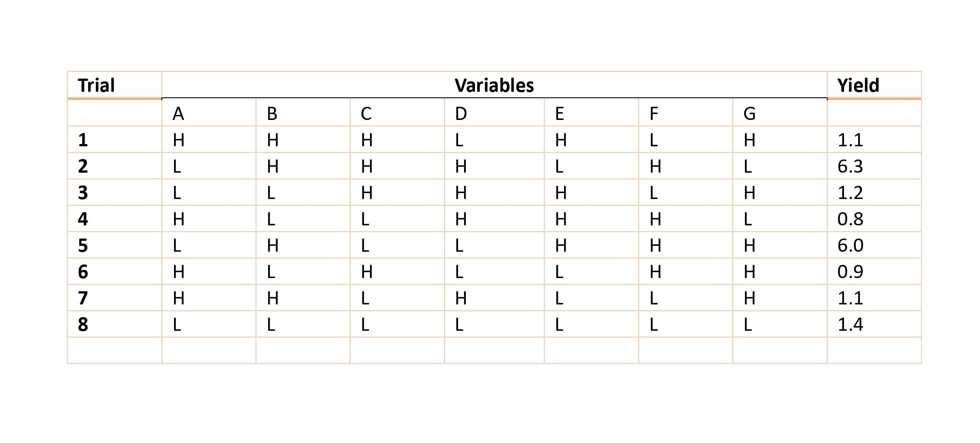Click the yield value 0.9
Screen dimensions: 980x443
pyautogui.click(x=850, y=272)
